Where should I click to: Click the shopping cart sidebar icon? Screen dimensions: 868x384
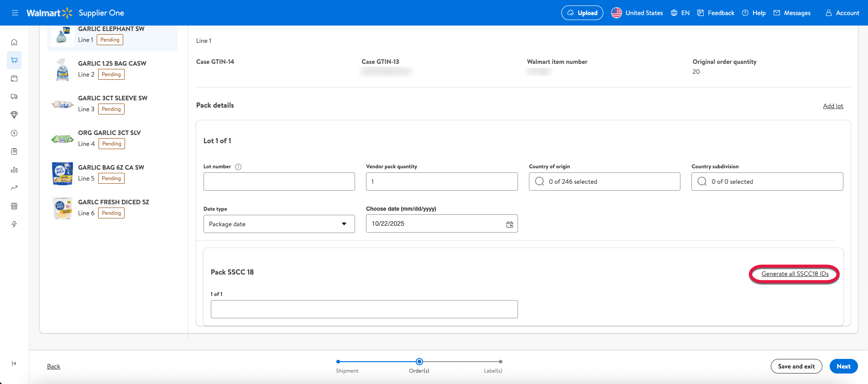coord(14,60)
